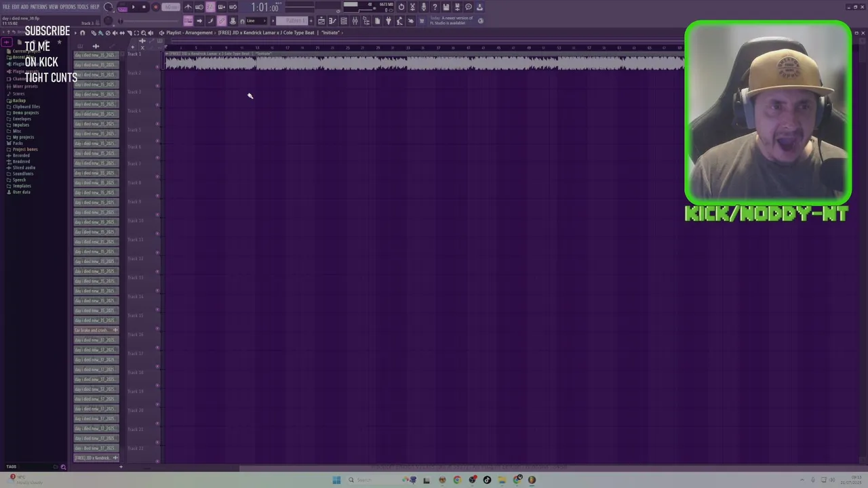This screenshot has height=488, width=868.
Task: Open the Line snap dropdown
Action: 256,20
